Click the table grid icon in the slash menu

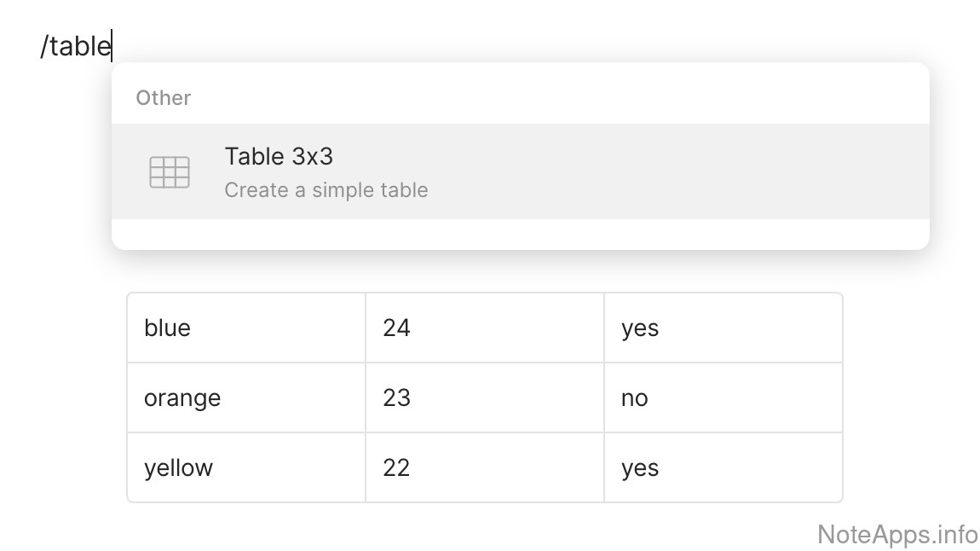pyautogui.click(x=169, y=171)
